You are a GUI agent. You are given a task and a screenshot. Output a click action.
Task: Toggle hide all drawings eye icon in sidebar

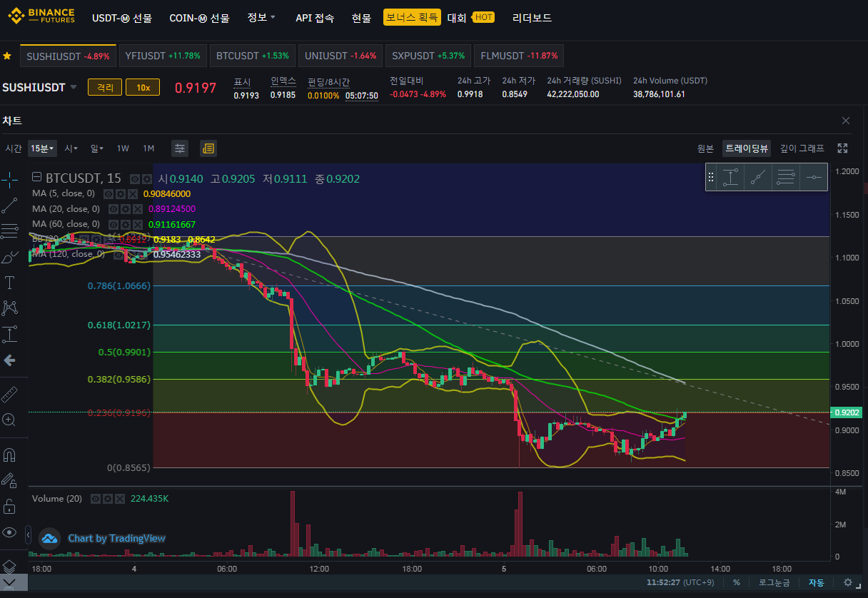9,532
